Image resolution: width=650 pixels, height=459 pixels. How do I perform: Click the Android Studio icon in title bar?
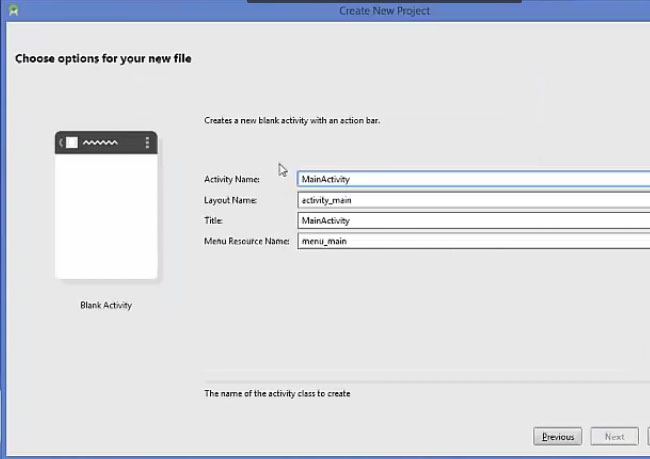13,10
